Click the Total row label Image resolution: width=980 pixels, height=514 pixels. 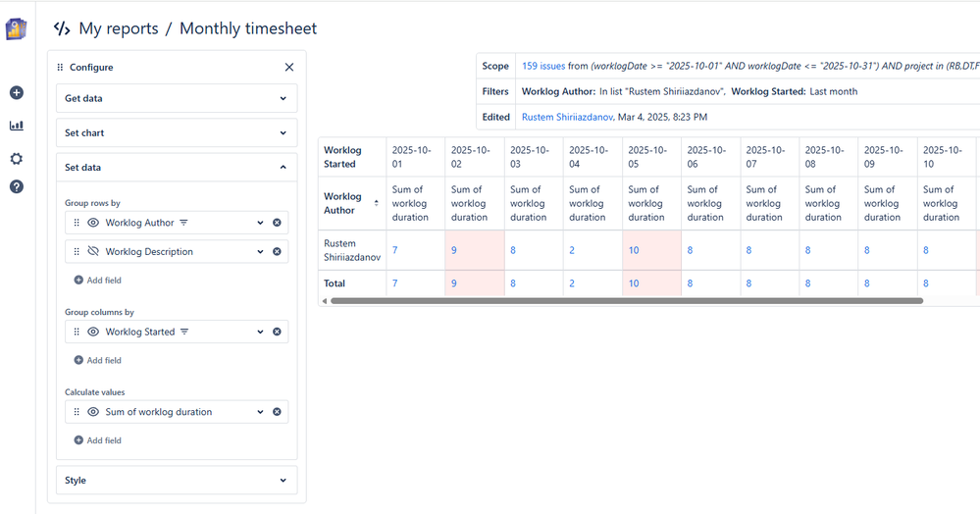335,283
